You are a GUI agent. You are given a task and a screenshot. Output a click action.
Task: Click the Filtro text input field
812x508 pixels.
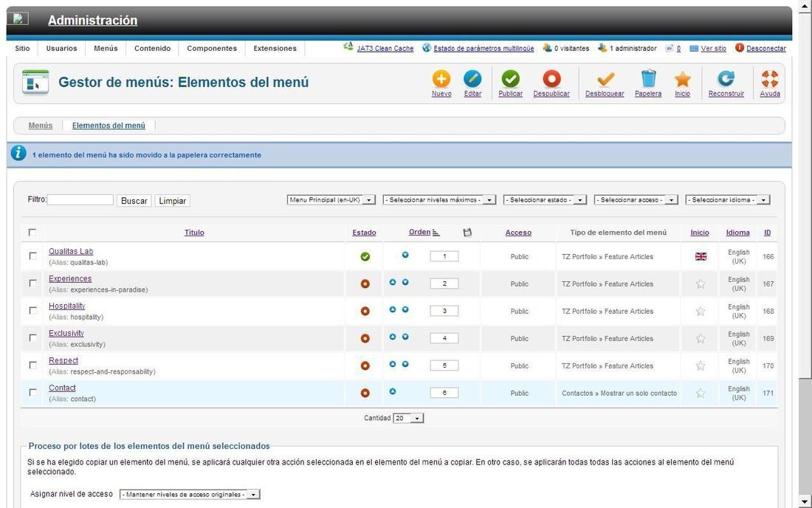click(x=80, y=200)
